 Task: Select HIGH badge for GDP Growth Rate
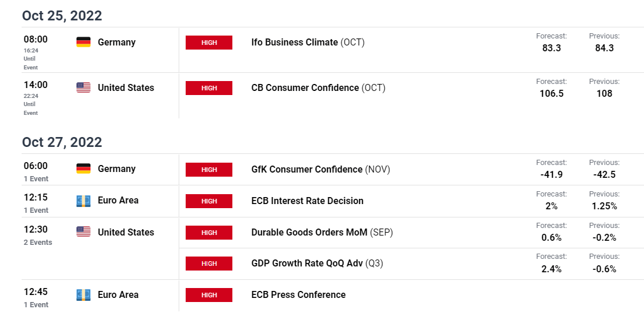click(x=209, y=264)
